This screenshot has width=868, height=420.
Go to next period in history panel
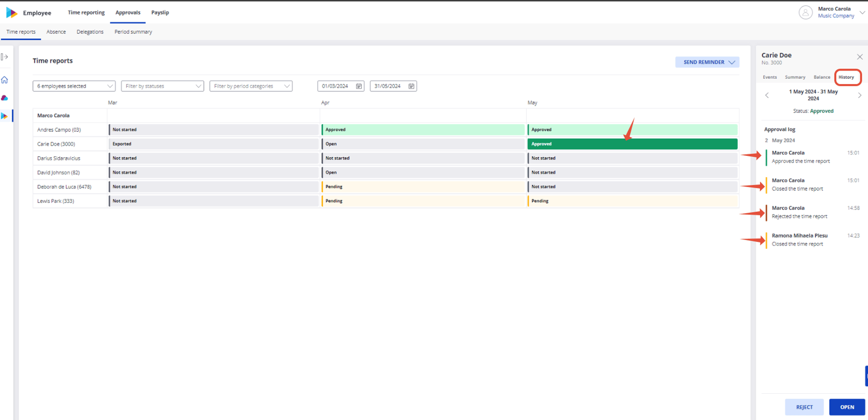(x=859, y=95)
